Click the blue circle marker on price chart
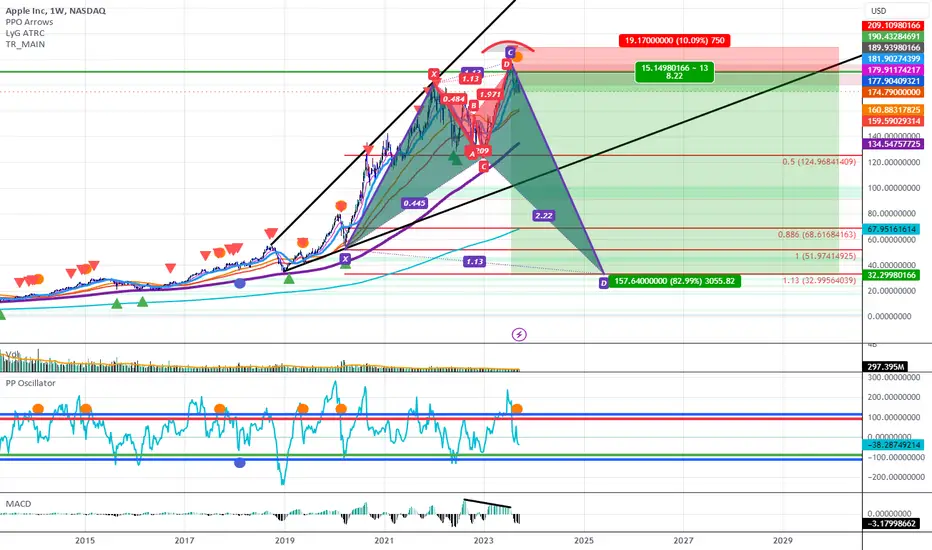This screenshot has height=550, width=932. click(240, 284)
